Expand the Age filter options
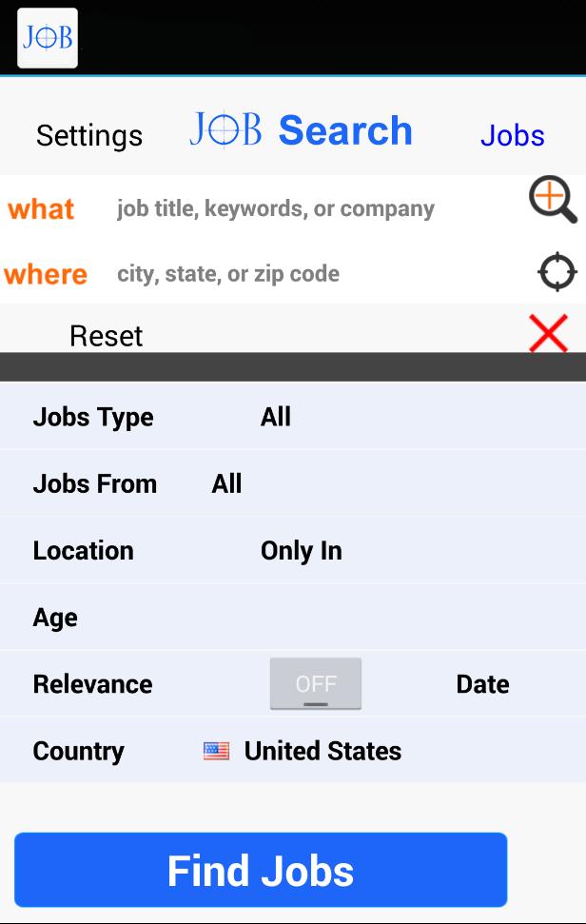 click(55, 617)
